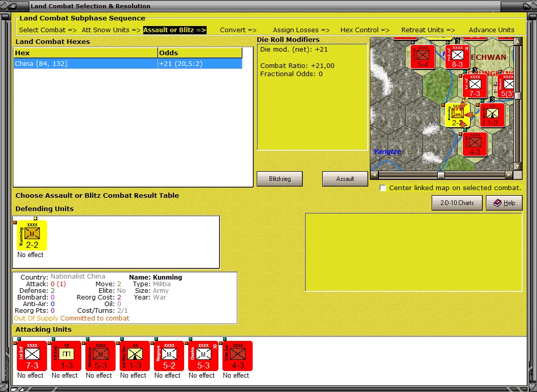Select the 27th Inf 4-3 attacker
The width and height of the screenshot is (537, 392).
click(x=237, y=356)
